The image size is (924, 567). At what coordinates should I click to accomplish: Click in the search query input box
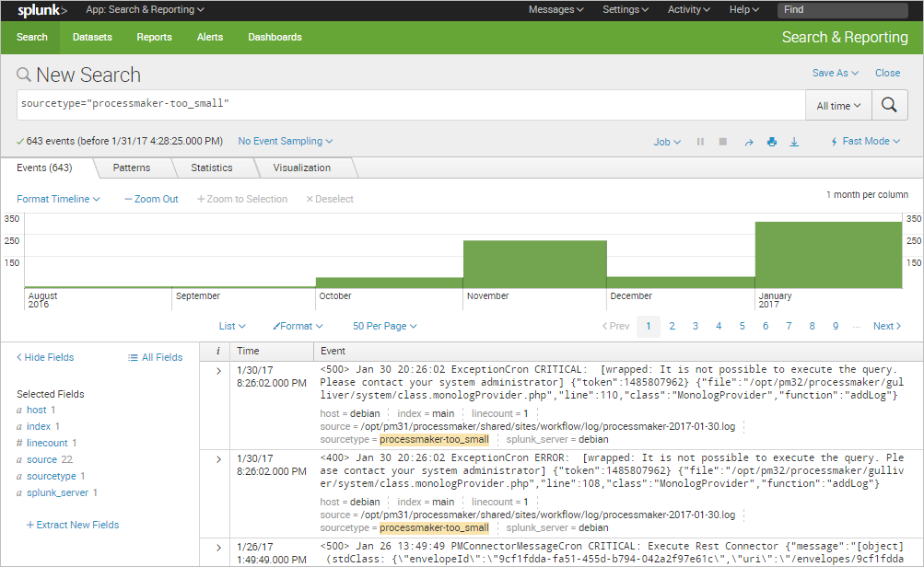[x=410, y=104]
